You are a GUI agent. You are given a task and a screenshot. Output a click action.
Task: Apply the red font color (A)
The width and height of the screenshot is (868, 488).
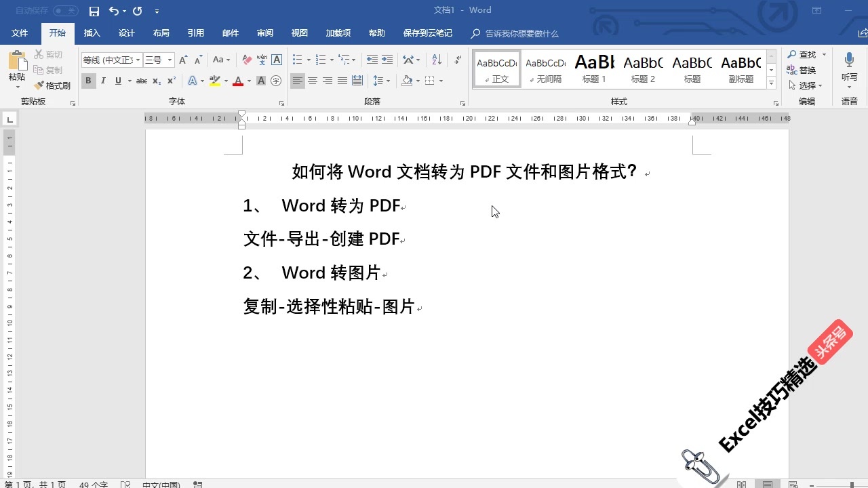tap(238, 81)
